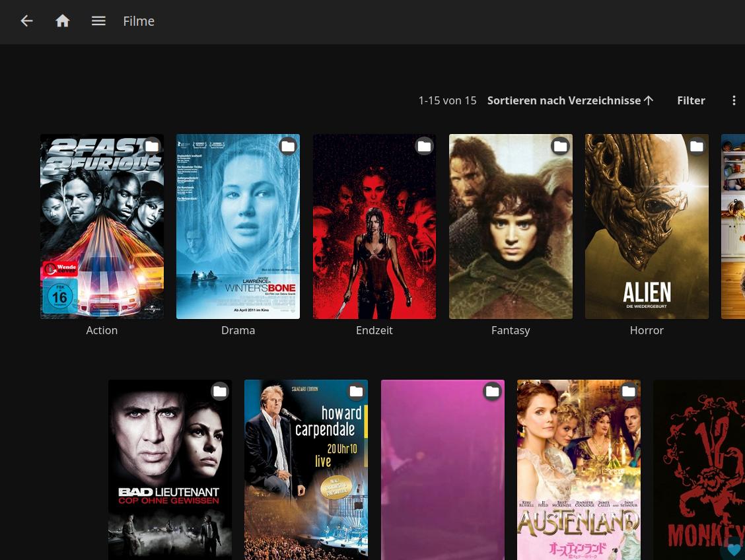Select the 12 Monkeys poster

tap(699, 470)
